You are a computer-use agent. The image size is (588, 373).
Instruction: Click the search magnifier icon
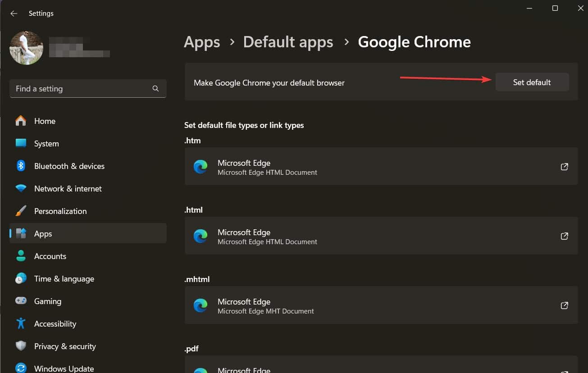(155, 89)
